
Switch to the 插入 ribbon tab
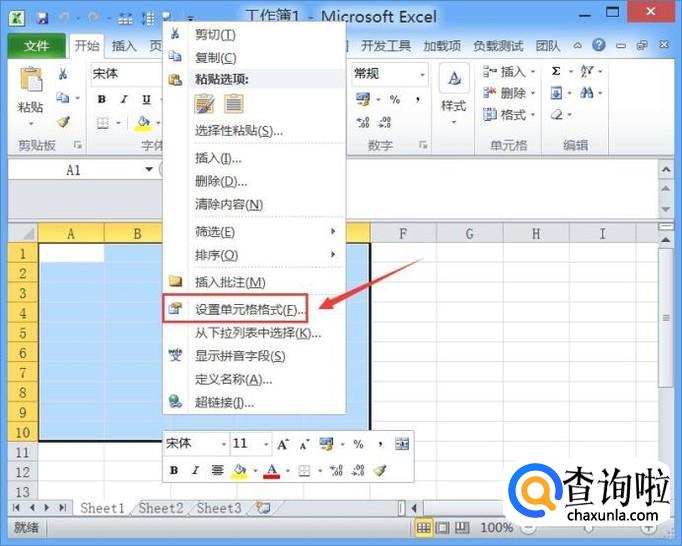pos(124,46)
